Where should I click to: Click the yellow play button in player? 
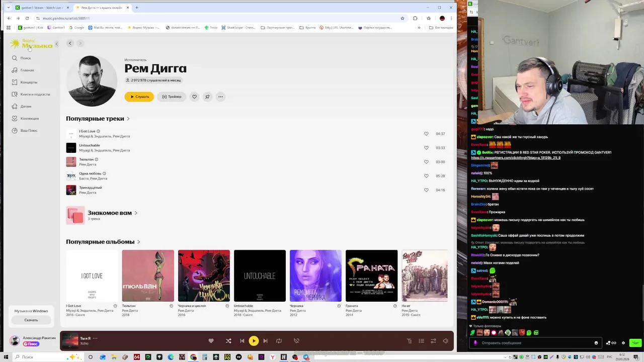(254, 341)
